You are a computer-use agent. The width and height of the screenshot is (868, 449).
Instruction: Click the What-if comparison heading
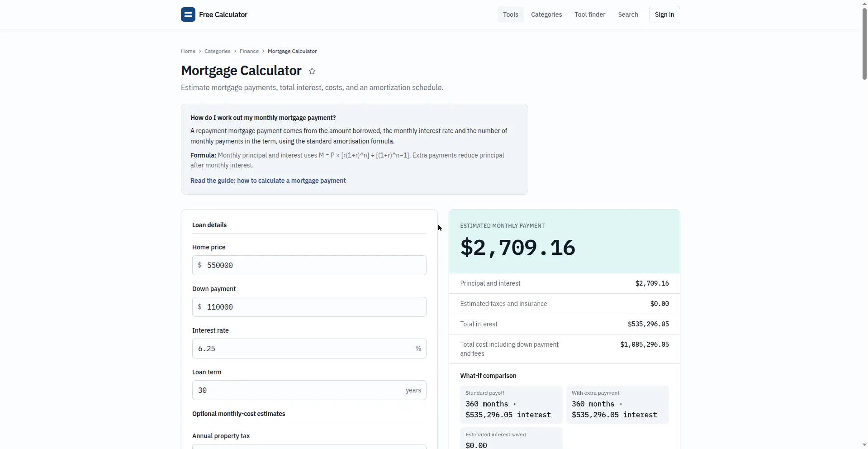pos(488,376)
